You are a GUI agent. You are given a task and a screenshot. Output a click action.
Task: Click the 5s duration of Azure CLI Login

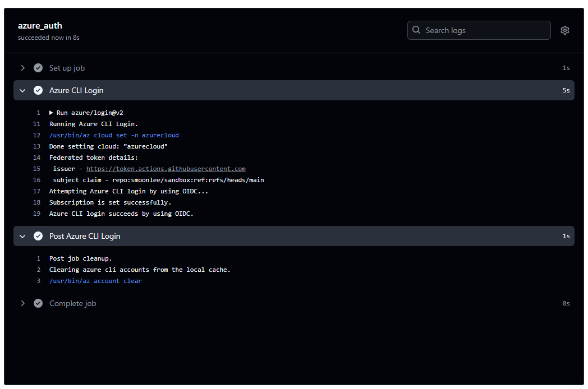click(566, 90)
